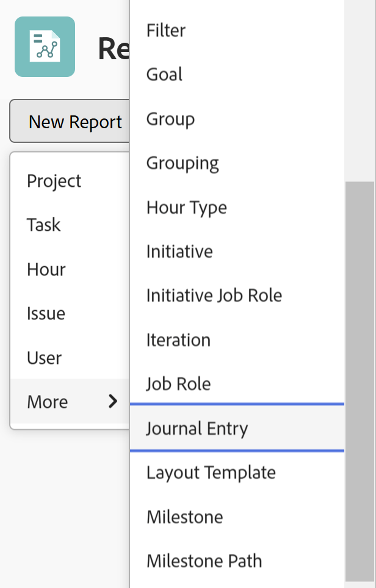Viewport: 376px width, 588px height.
Task: Select Hour report option
Action: (46, 269)
